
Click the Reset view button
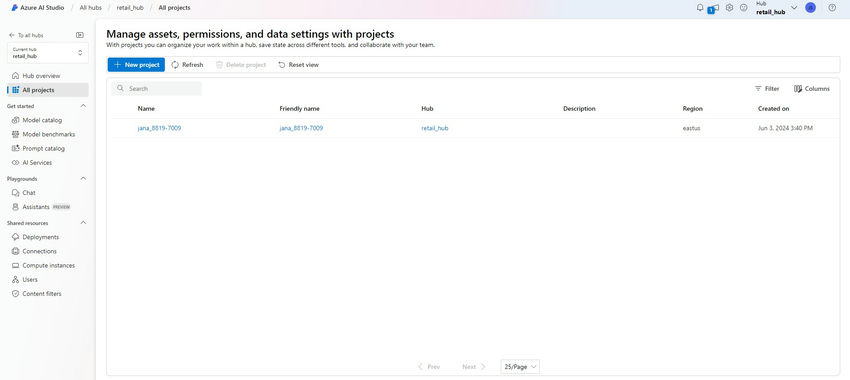click(299, 65)
